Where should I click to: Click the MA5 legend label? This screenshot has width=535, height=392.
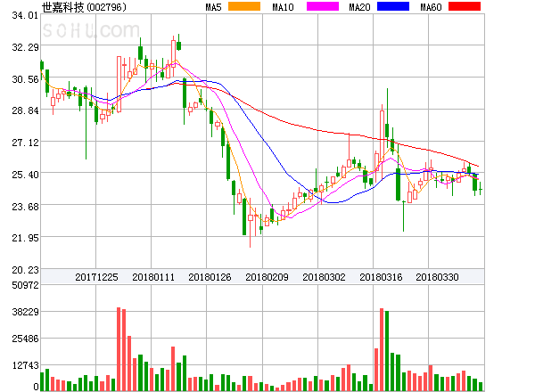pos(214,7)
